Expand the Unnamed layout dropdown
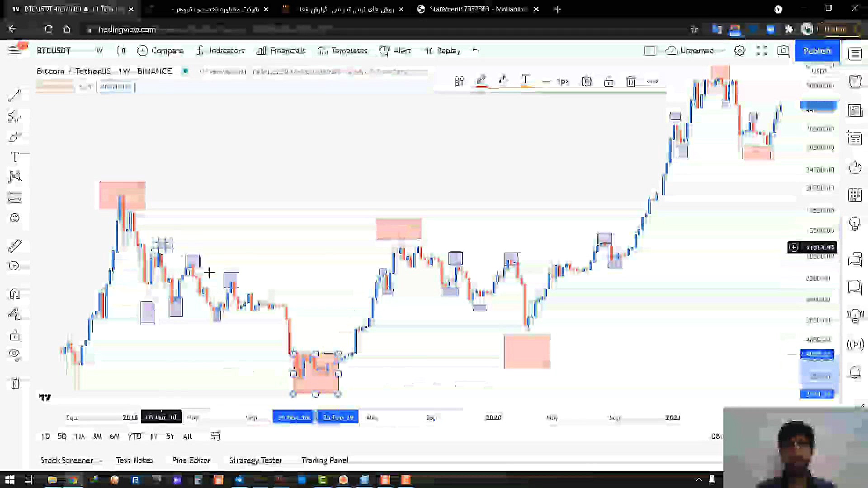Screen dimensions: 868x488 723,51
